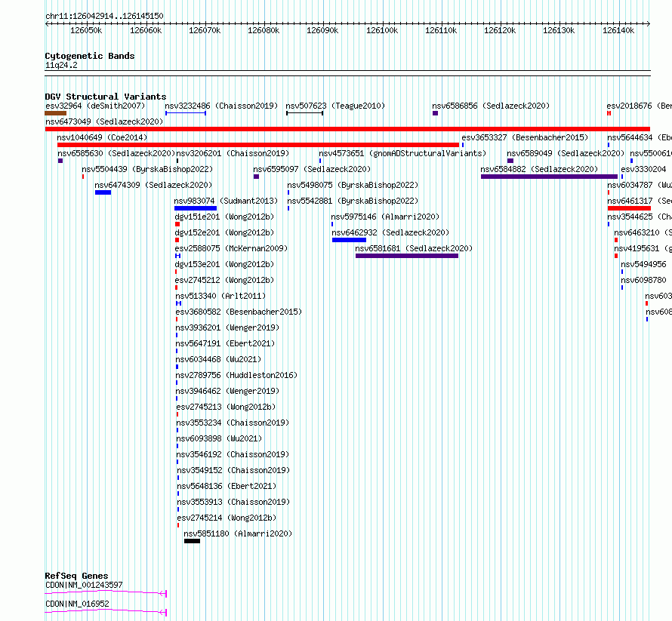Select esv2745214 (Wong2012b) label
The image size is (672, 621).
coord(227,518)
